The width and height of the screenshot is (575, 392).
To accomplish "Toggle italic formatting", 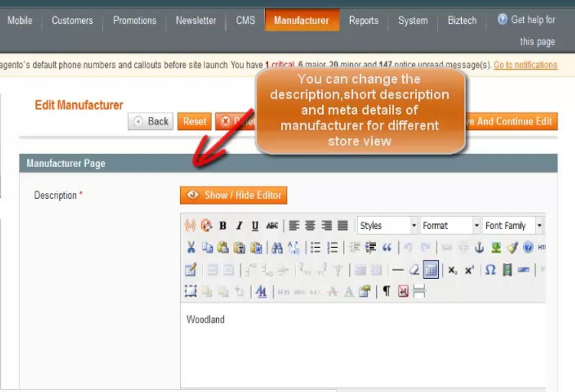I will [x=239, y=225].
